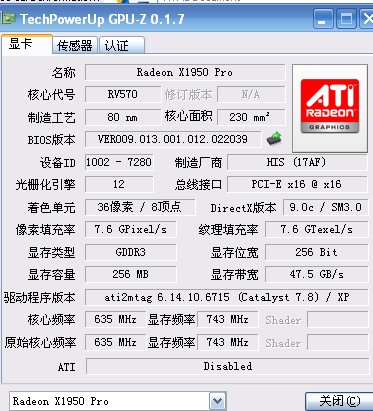Click the 核心面积 label
This screenshot has width=373, height=411.
(x=188, y=116)
